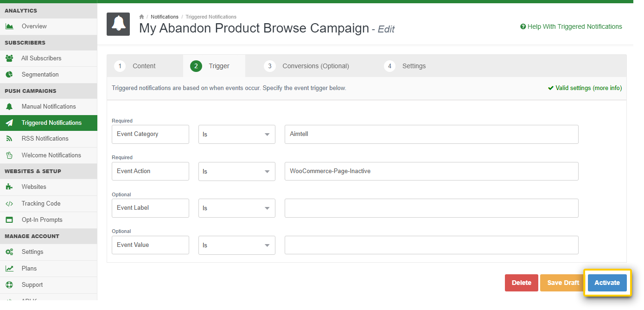Image resolution: width=644 pixels, height=310 pixels.
Task: Click the Overview chart icon in sidebar
Action: click(x=9, y=26)
